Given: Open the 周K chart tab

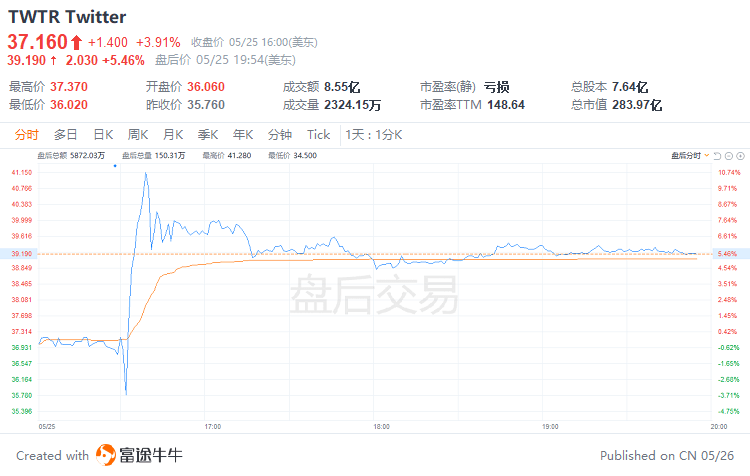Looking at the screenshot, I should click(x=138, y=135).
